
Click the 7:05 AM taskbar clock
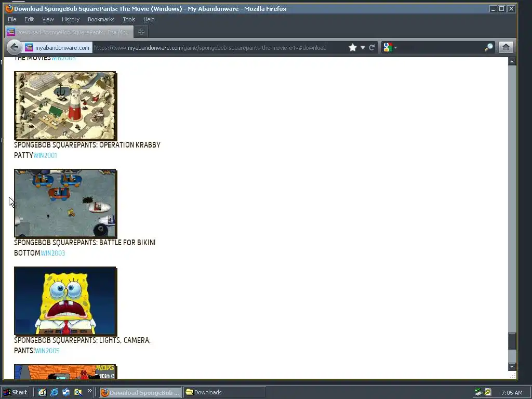[512, 393]
